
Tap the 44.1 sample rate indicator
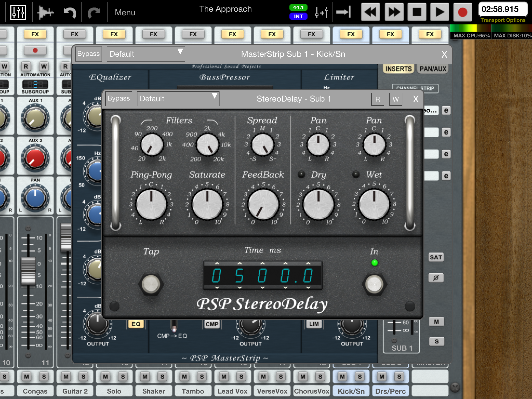coord(298,8)
